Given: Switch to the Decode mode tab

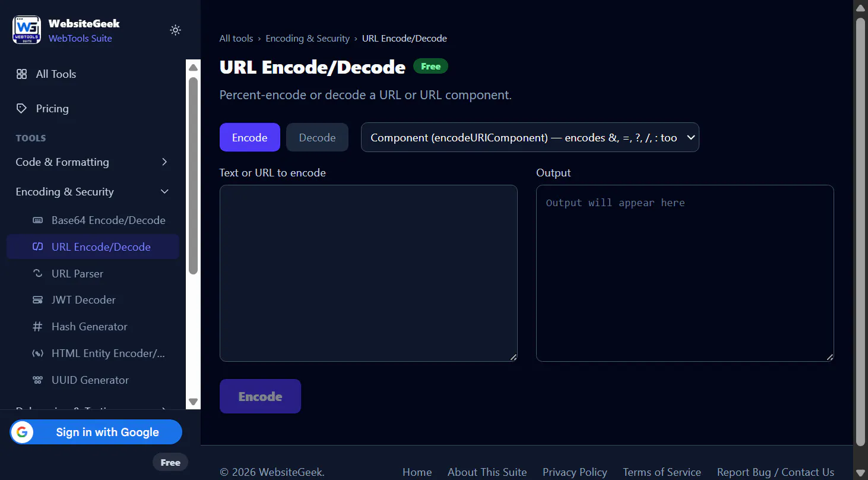Looking at the screenshot, I should pos(317,137).
